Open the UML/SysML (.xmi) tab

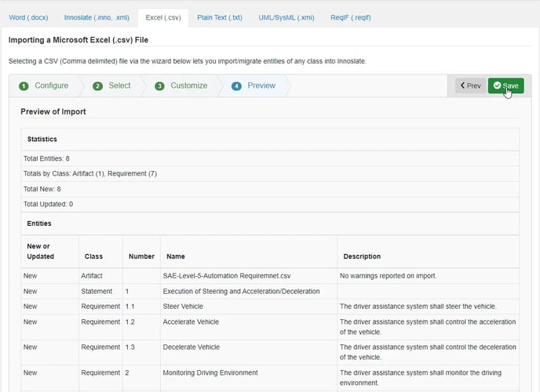286,16
